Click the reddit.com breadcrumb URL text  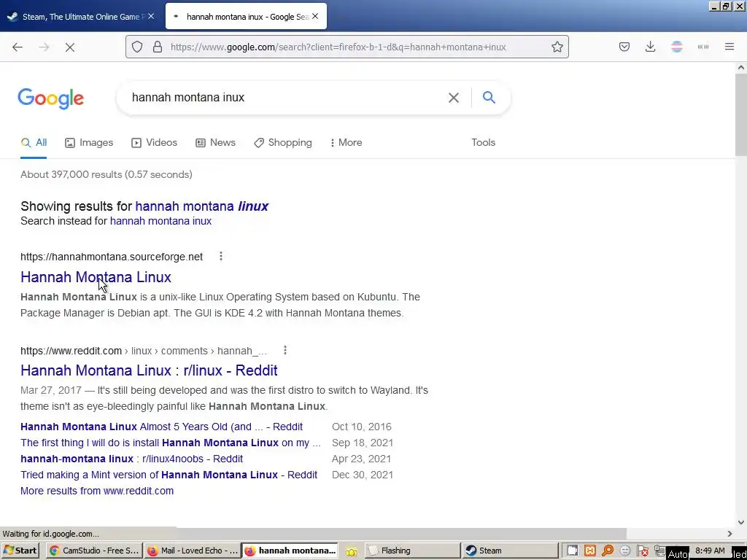144,351
